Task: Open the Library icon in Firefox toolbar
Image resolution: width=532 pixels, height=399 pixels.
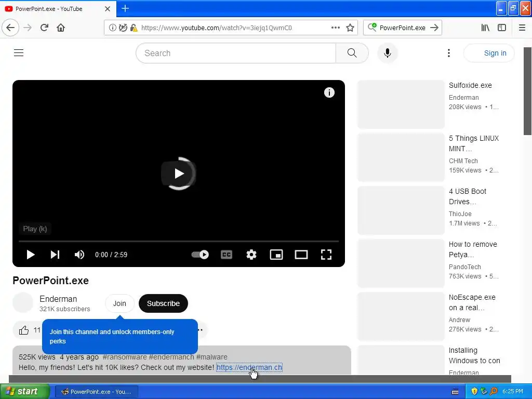Action: tap(485, 28)
